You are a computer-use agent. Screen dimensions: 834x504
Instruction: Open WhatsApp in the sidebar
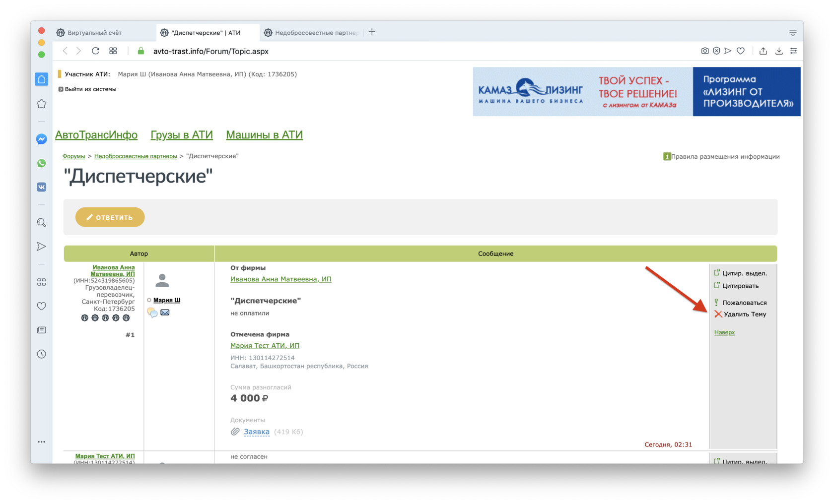point(42,163)
